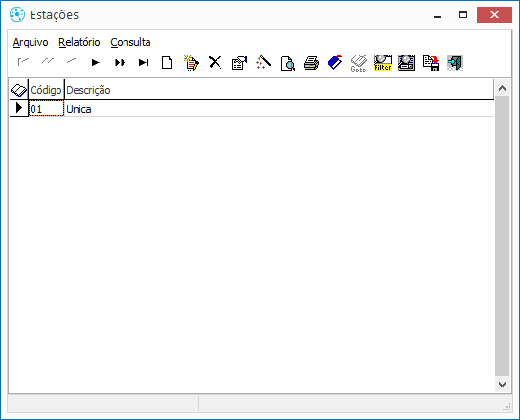This screenshot has height=420, width=520.
Task: Select the Código cell containing 01
Action: (46, 109)
